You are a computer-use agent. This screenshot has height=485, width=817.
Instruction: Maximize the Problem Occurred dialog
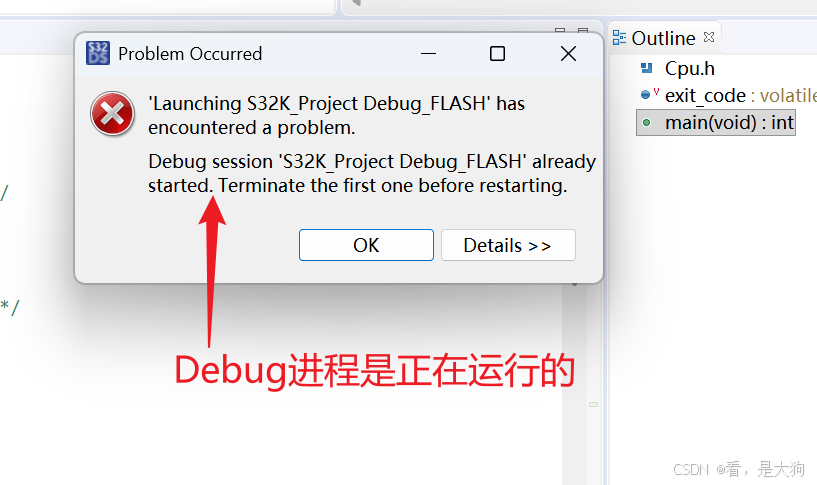pyautogui.click(x=497, y=54)
